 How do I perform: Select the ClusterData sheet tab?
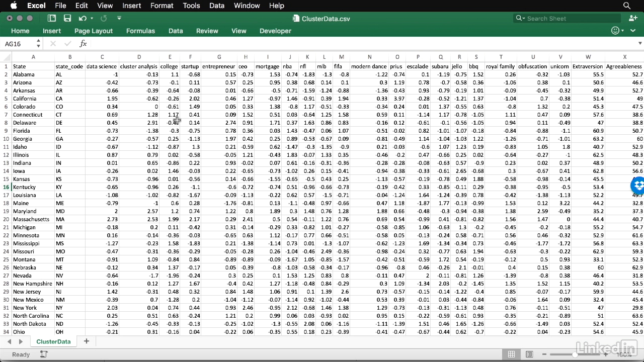click(53, 341)
